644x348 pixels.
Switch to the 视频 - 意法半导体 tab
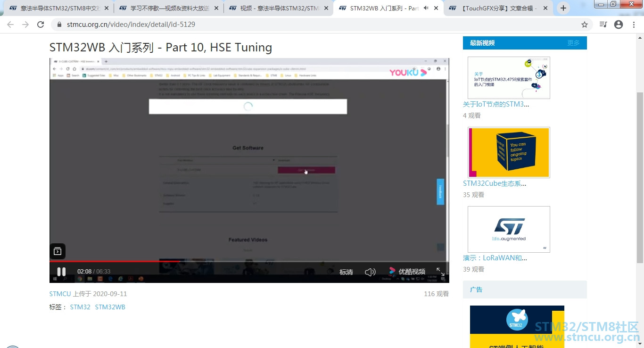pos(278,8)
